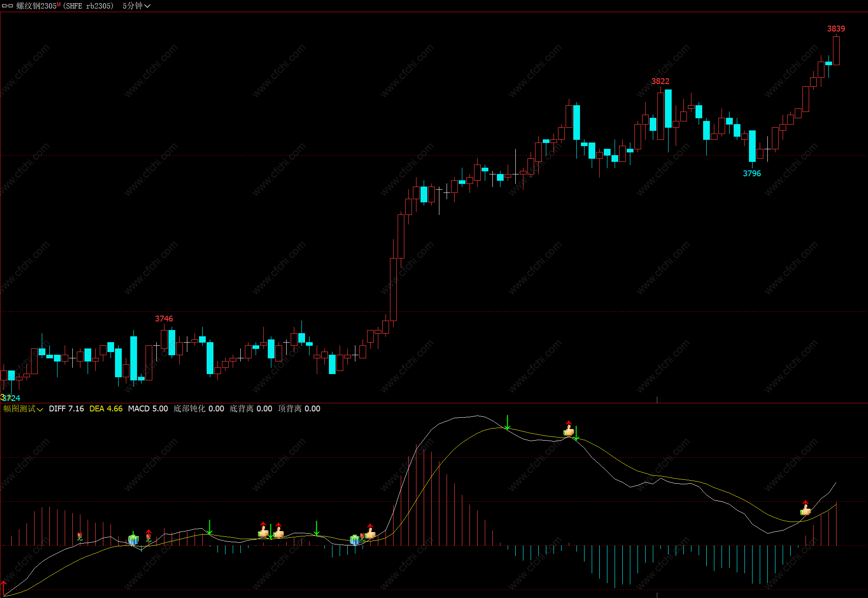Click the 3796 low price label
This screenshot has width=868, height=598.
pos(752,174)
